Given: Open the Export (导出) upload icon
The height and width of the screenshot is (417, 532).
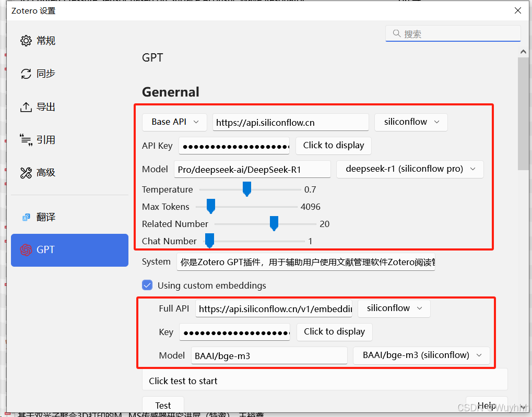Looking at the screenshot, I should tap(26, 107).
